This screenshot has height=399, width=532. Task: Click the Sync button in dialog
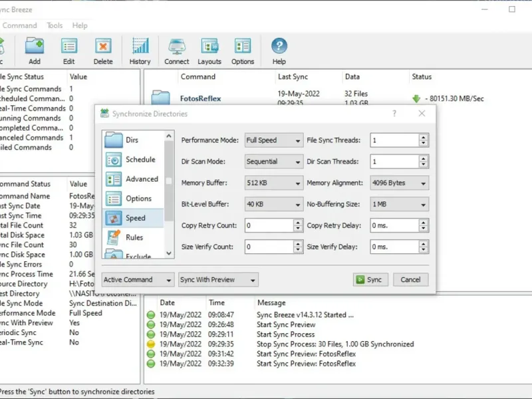pyautogui.click(x=370, y=280)
